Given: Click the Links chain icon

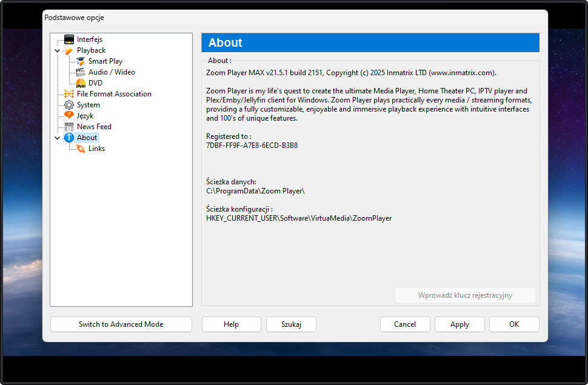Looking at the screenshot, I should click(x=81, y=149).
